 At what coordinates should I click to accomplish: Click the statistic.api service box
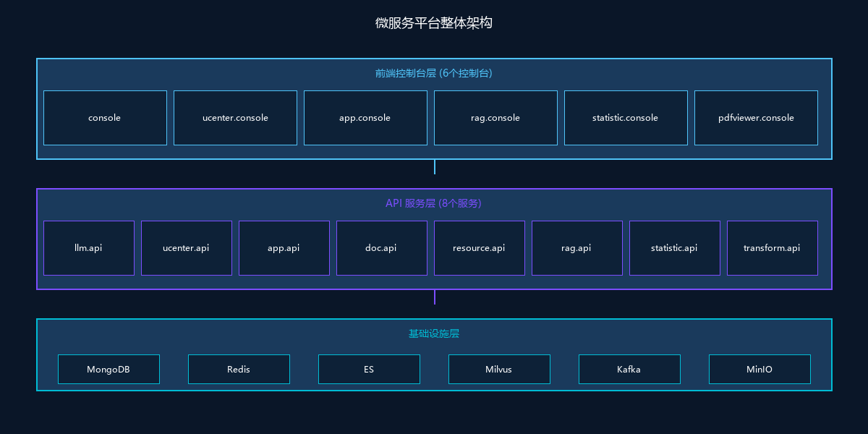pos(675,248)
